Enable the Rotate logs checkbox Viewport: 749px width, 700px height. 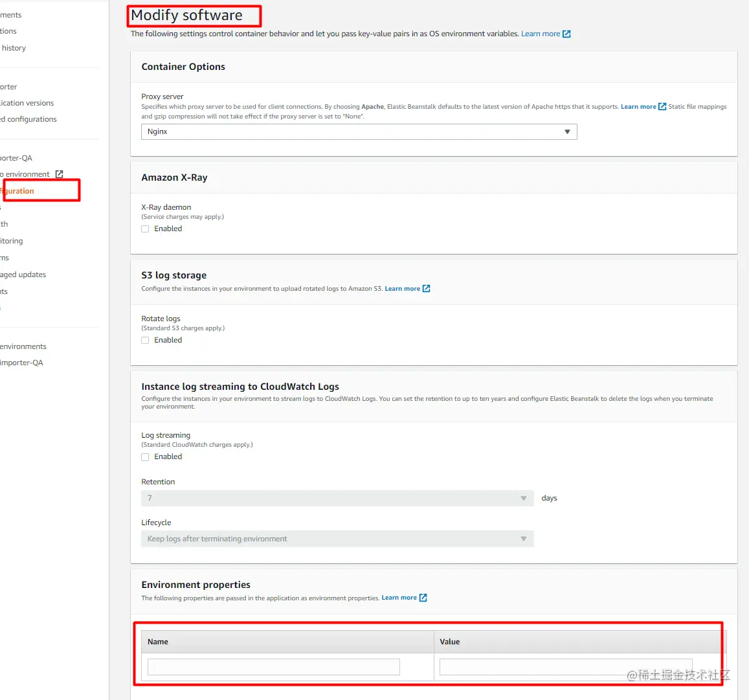pos(145,340)
